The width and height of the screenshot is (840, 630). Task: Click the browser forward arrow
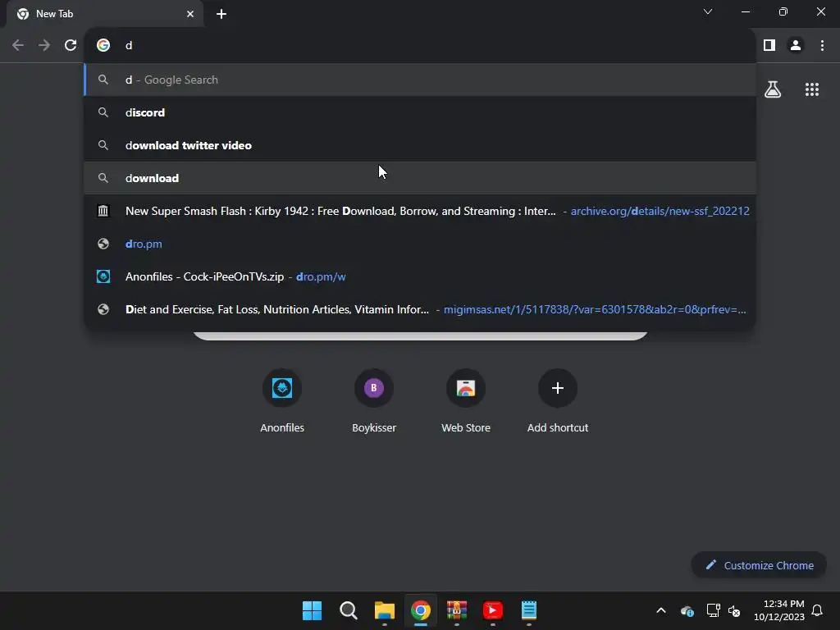(44, 45)
